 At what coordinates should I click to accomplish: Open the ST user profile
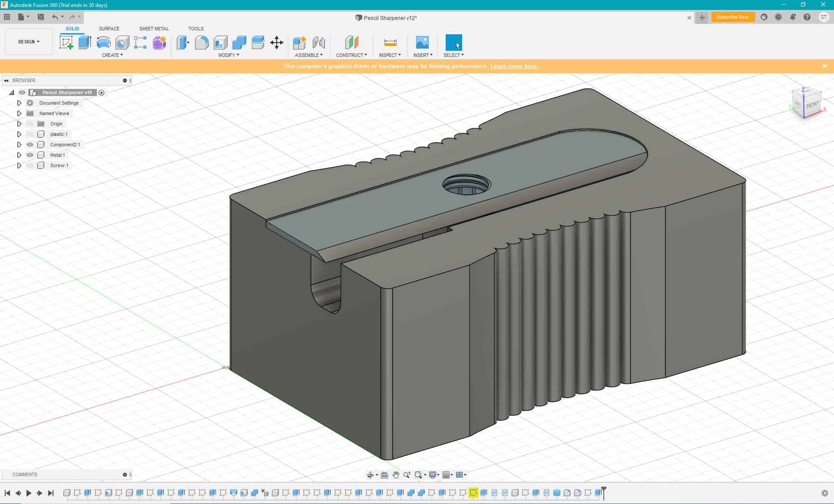(824, 17)
